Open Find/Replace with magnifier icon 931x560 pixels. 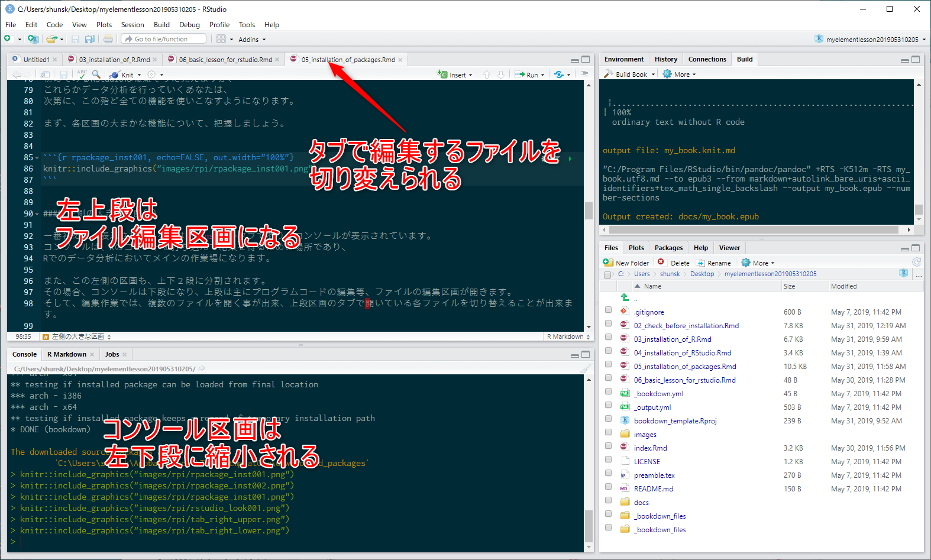(96, 75)
